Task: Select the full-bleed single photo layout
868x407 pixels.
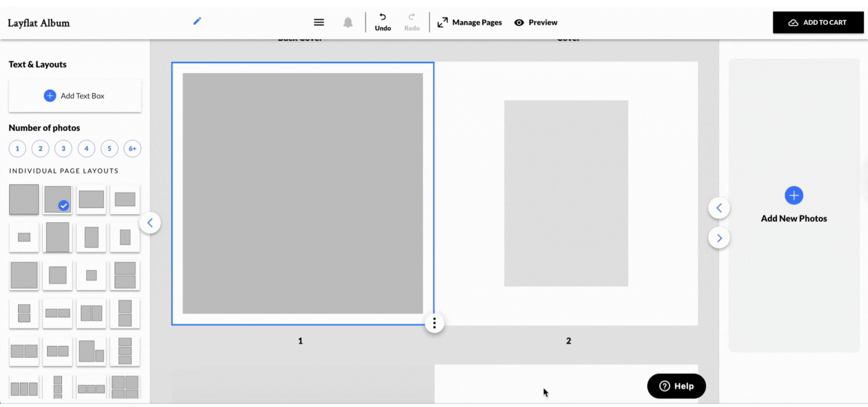Action: coord(24,199)
